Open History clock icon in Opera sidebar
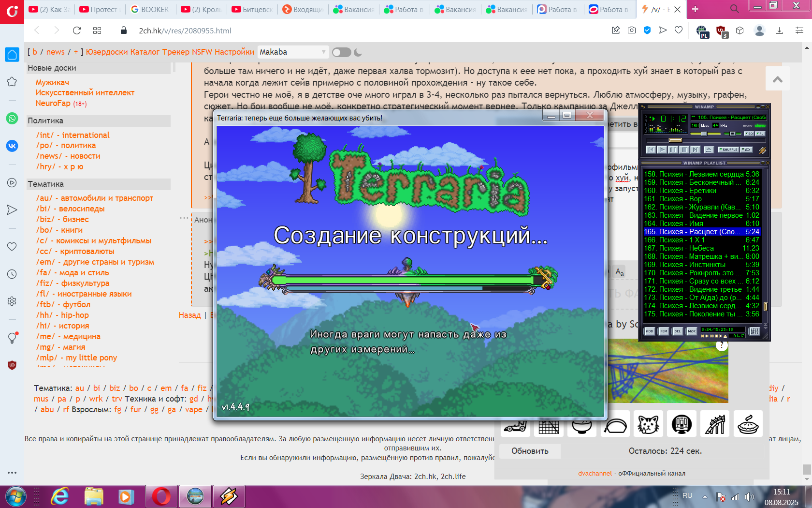The height and width of the screenshot is (508, 812). (x=12, y=274)
